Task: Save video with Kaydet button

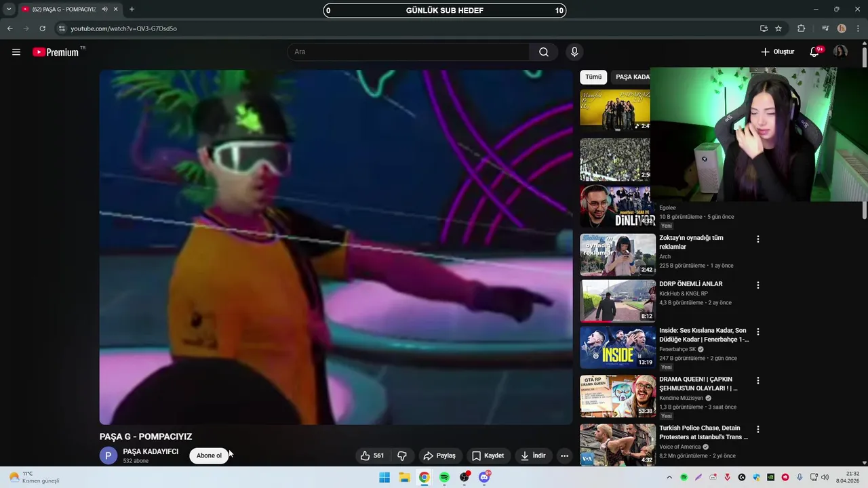Action: point(488,455)
